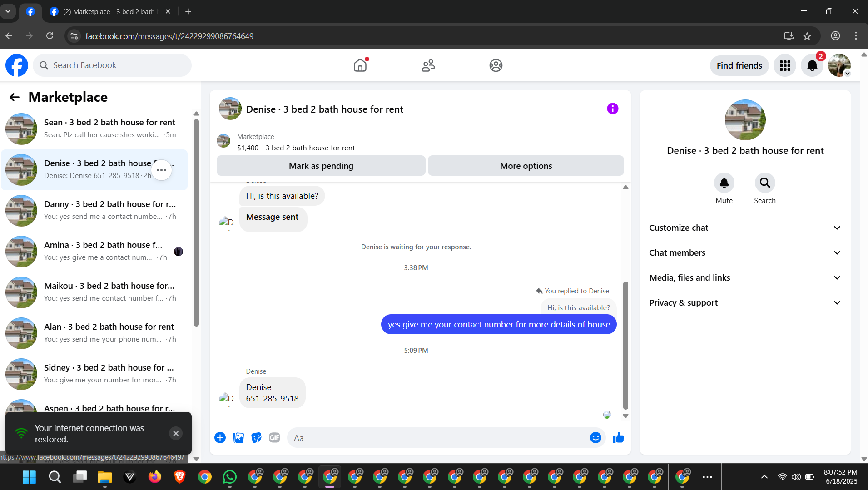Open the three-dot options for Denise chat
This screenshot has height=490, width=868.
162,170
